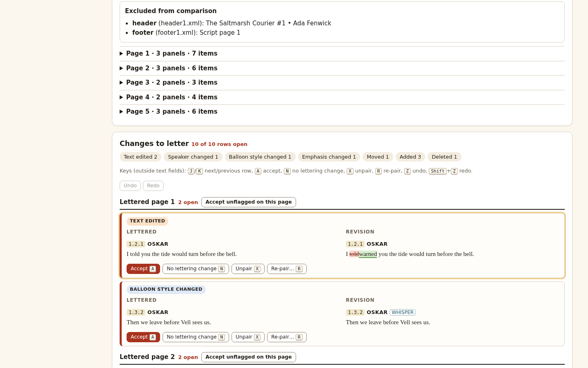Mark row 1.2.1 as No lettering change
588x368 pixels.
[196, 269]
